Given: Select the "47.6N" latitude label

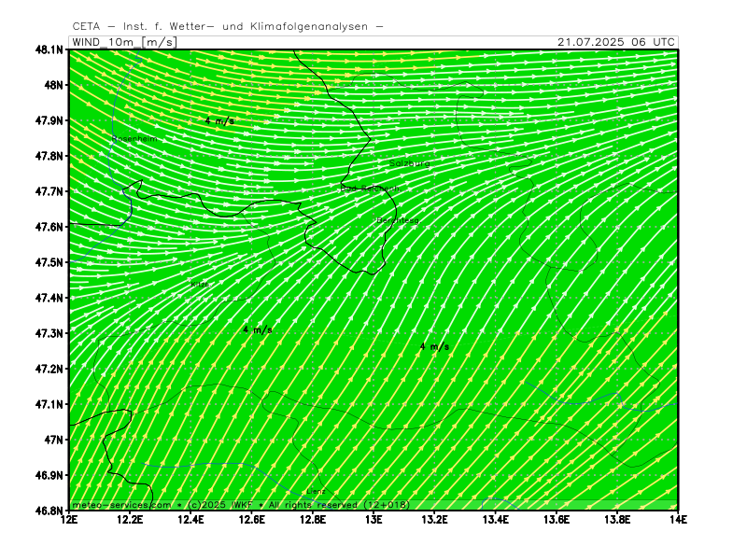Looking at the screenshot, I should point(49,227).
